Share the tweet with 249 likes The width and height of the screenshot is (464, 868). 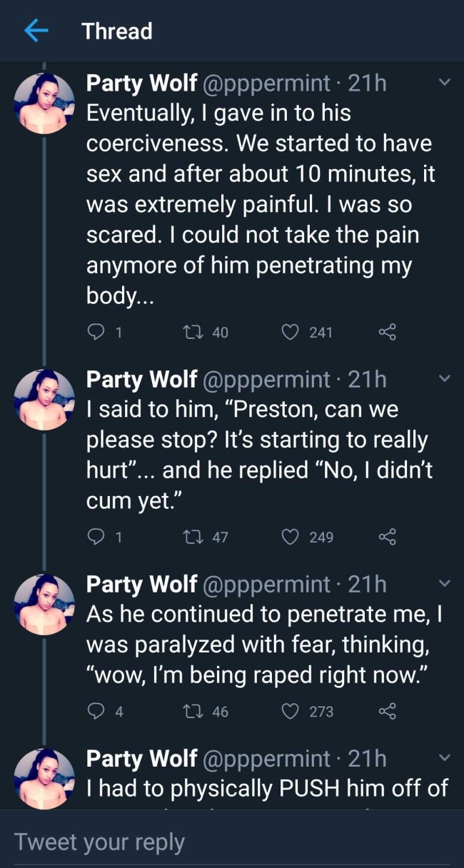(x=386, y=537)
